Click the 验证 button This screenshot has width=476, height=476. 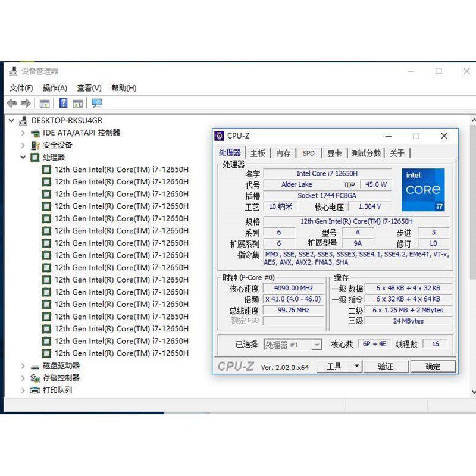(x=386, y=367)
